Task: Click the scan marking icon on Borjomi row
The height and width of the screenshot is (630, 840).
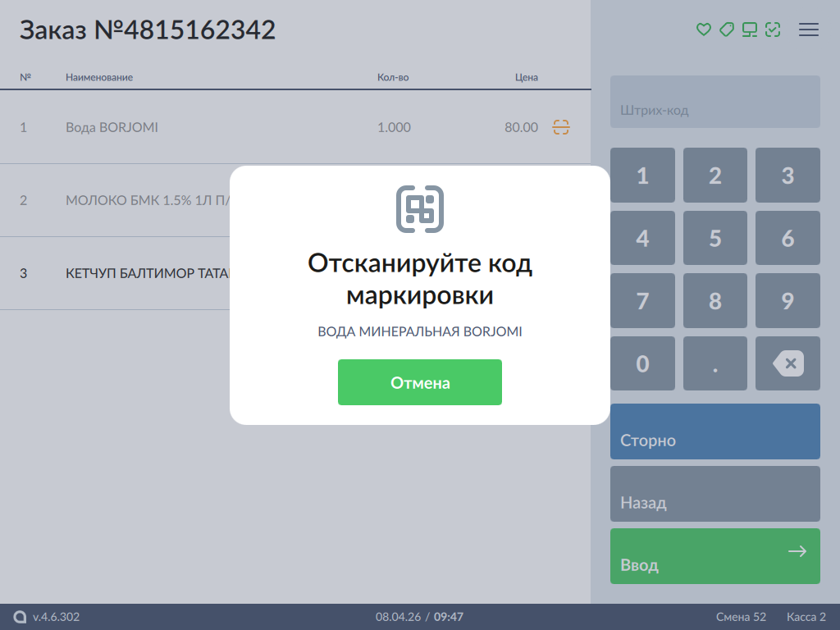Action: [x=561, y=127]
